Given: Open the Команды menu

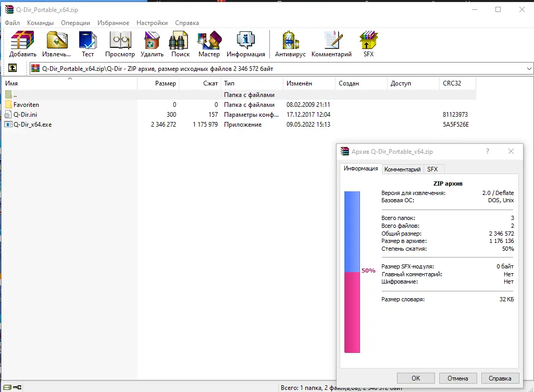Looking at the screenshot, I should pos(40,23).
